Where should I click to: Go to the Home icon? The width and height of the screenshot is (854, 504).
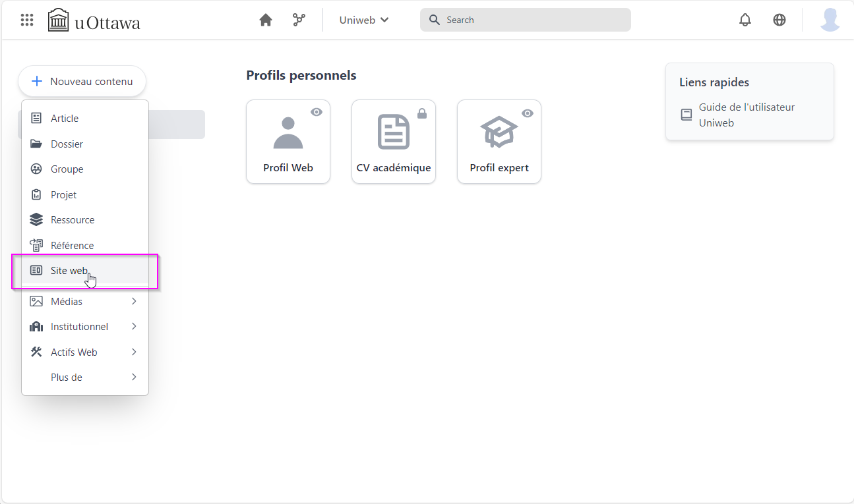point(266,20)
